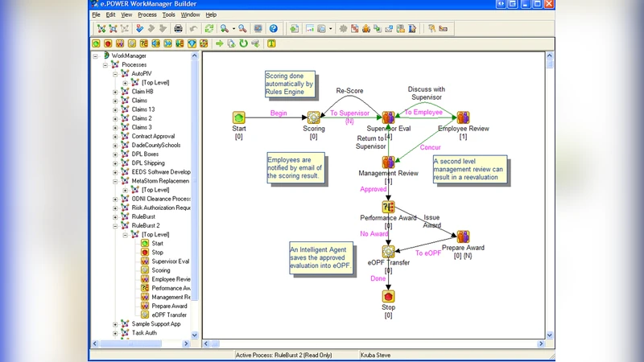644x362 pixels.
Task: Select the Stop node on the diagram
Action: 388,296
